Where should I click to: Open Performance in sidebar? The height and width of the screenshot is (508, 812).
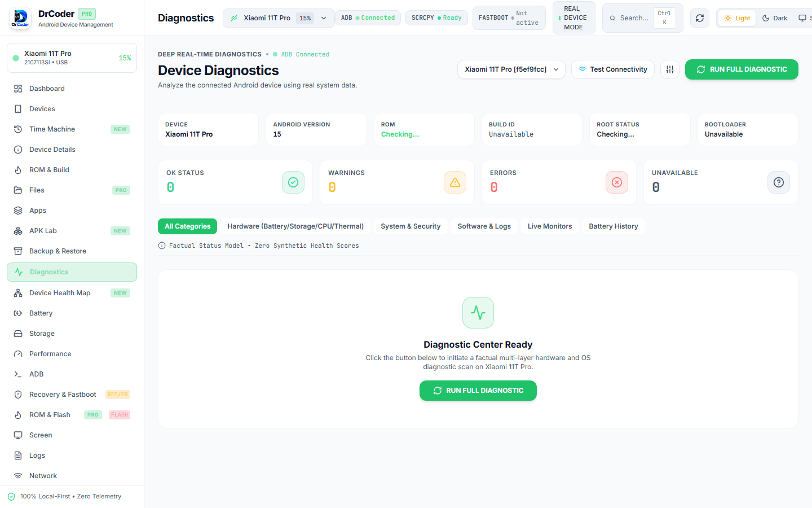(72, 354)
